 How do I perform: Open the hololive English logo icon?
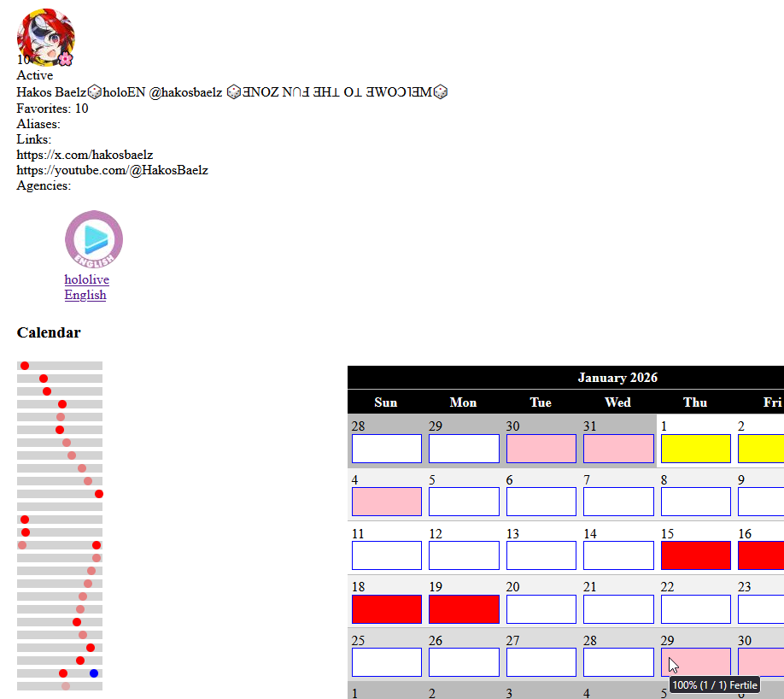(94, 239)
